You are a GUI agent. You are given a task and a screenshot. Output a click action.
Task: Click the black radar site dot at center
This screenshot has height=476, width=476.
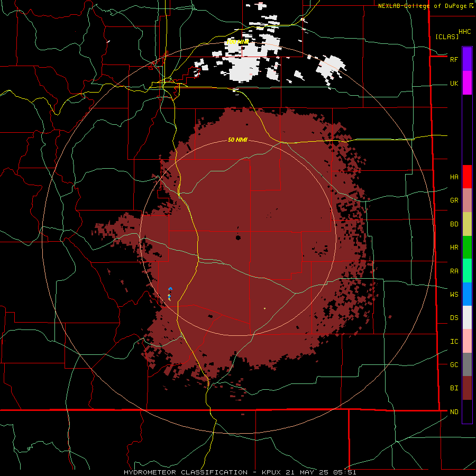(x=238, y=237)
